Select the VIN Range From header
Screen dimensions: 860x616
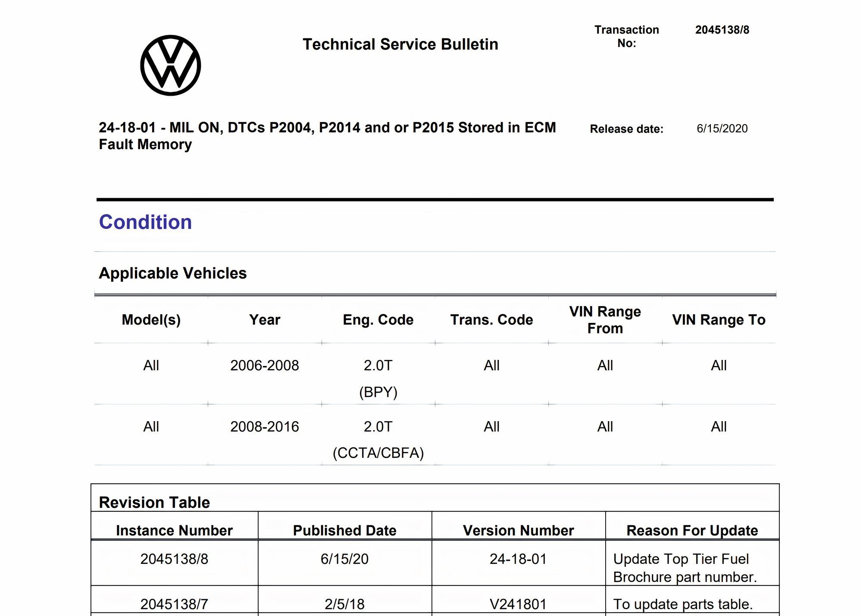coord(604,319)
